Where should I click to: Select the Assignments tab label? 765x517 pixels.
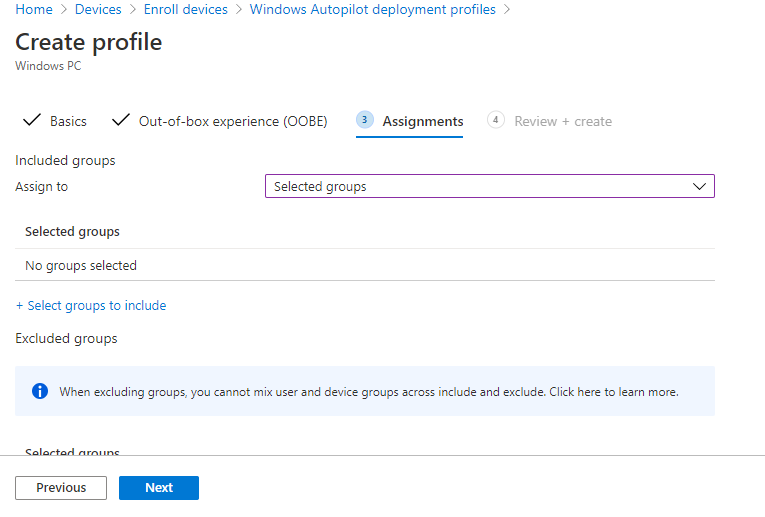tap(422, 121)
